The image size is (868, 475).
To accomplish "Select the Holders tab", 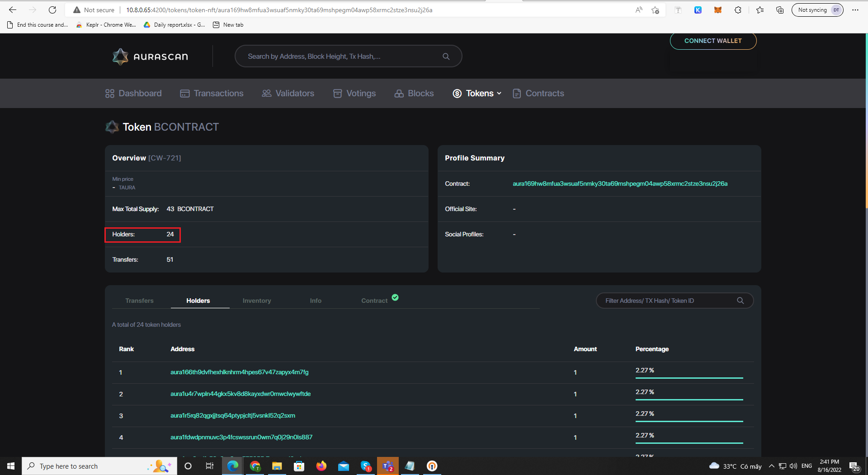I will (198, 301).
